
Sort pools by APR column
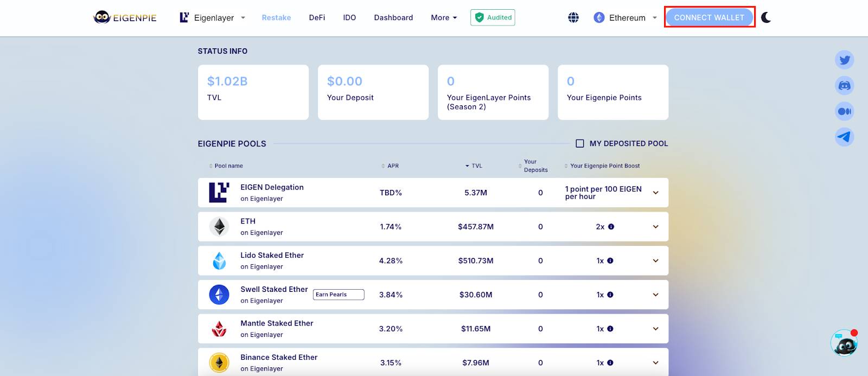tap(390, 166)
